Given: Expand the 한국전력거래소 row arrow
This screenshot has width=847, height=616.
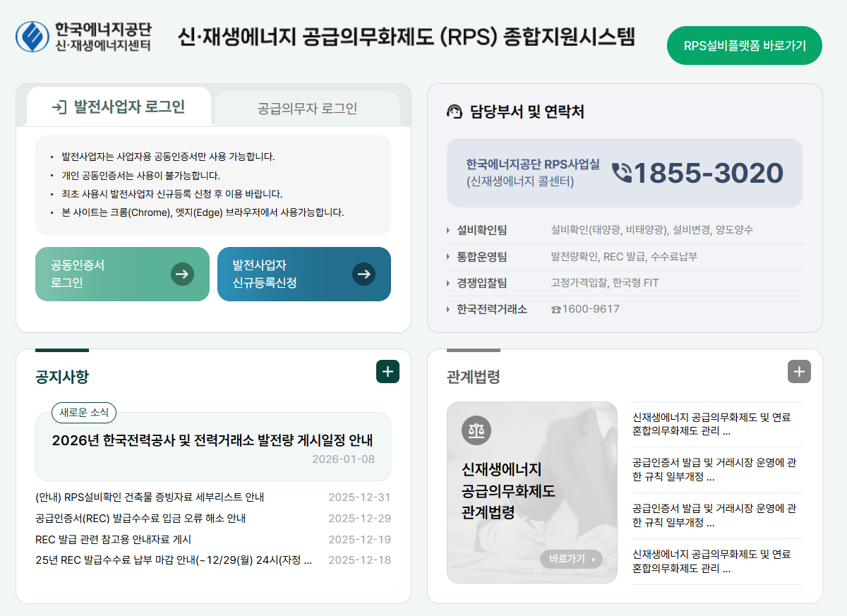Looking at the screenshot, I should (448, 309).
